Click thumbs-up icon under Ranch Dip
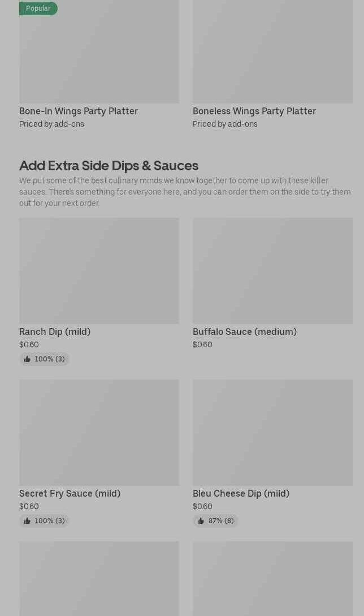This screenshot has height=616, width=364. pos(27,359)
